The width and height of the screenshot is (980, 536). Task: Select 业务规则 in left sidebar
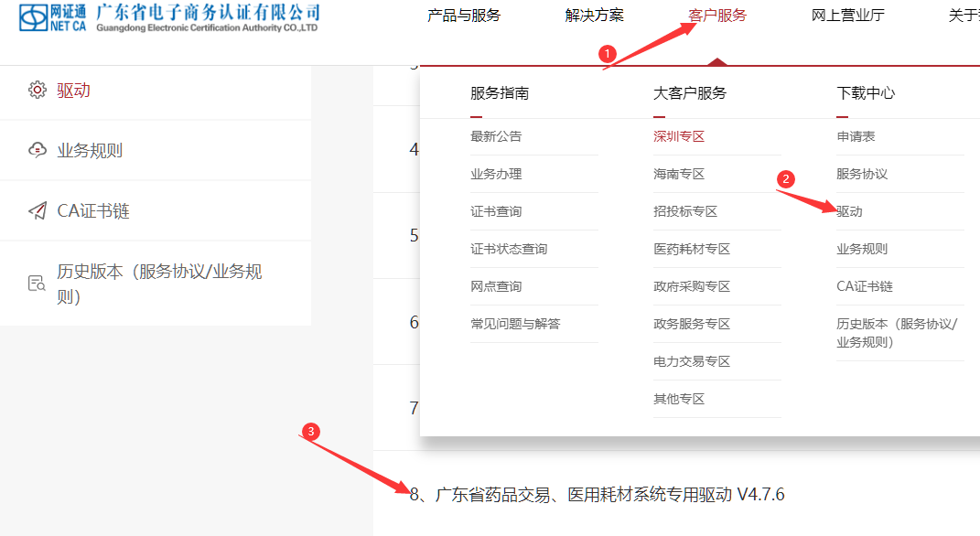point(90,151)
